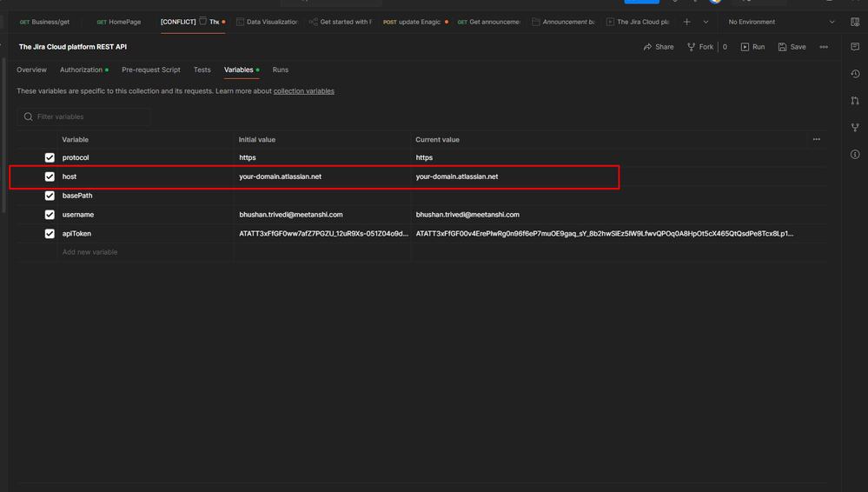
Task: Run the collection
Action: click(752, 47)
